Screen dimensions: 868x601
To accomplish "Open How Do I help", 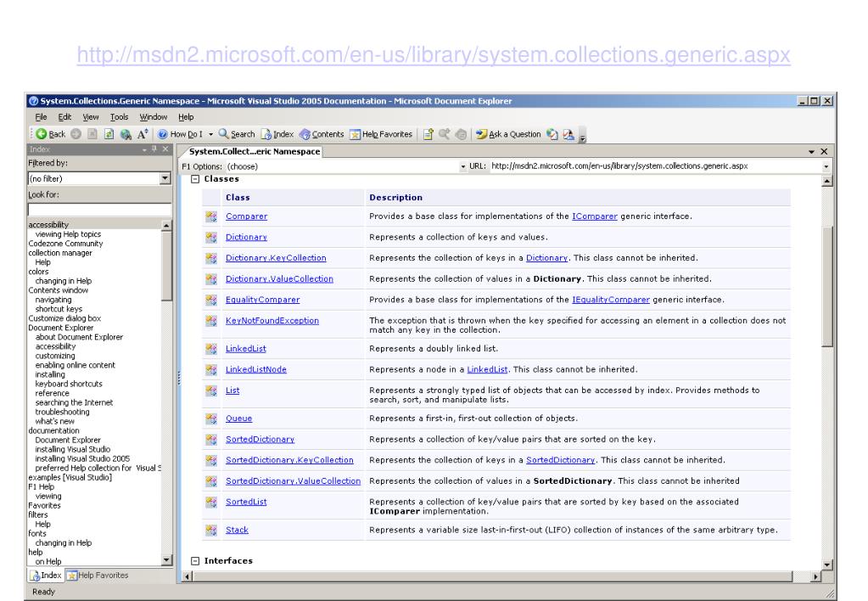I will pyautogui.click(x=181, y=134).
